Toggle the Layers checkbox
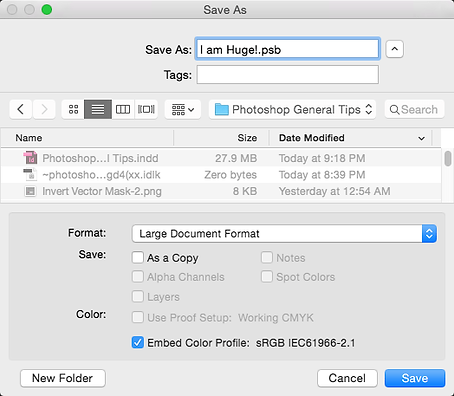 138,296
